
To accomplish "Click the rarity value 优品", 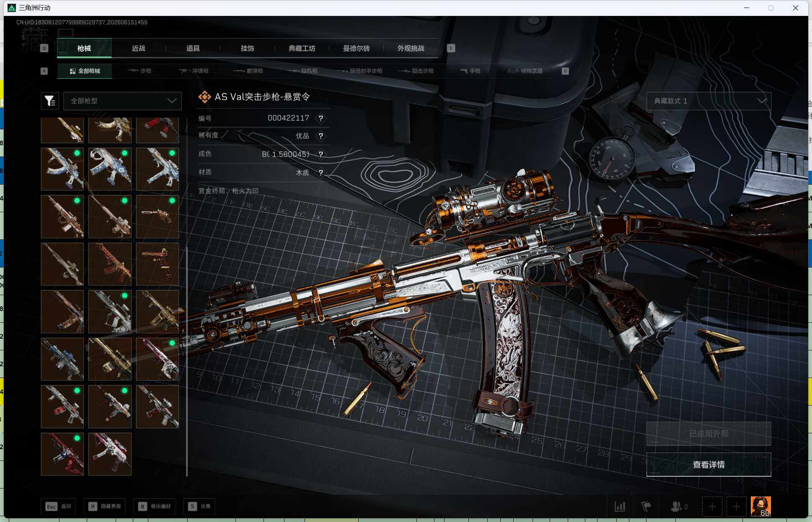I will (x=303, y=136).
